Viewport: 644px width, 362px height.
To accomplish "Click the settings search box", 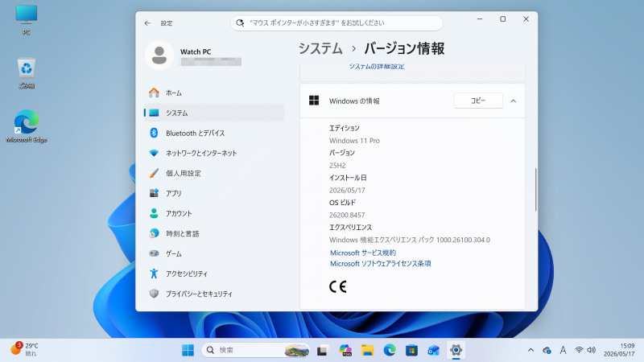I will [x=336, y=23].
